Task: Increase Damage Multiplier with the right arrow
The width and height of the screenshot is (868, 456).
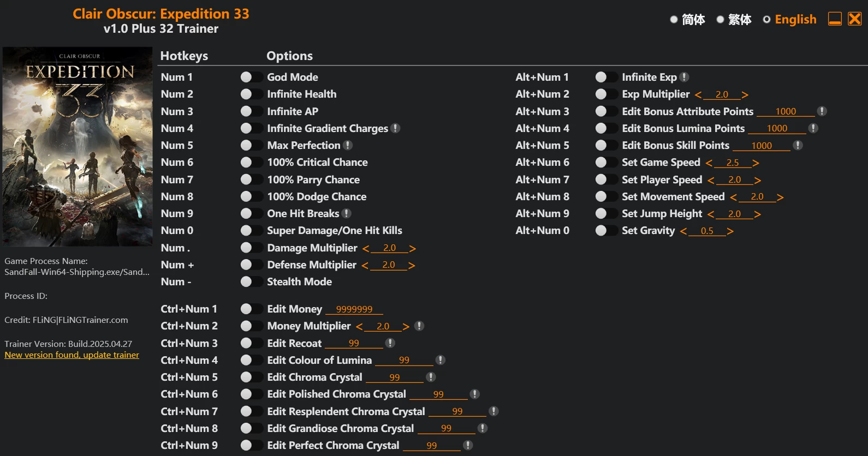Action: pyautogui.click(x=413, y=248)
